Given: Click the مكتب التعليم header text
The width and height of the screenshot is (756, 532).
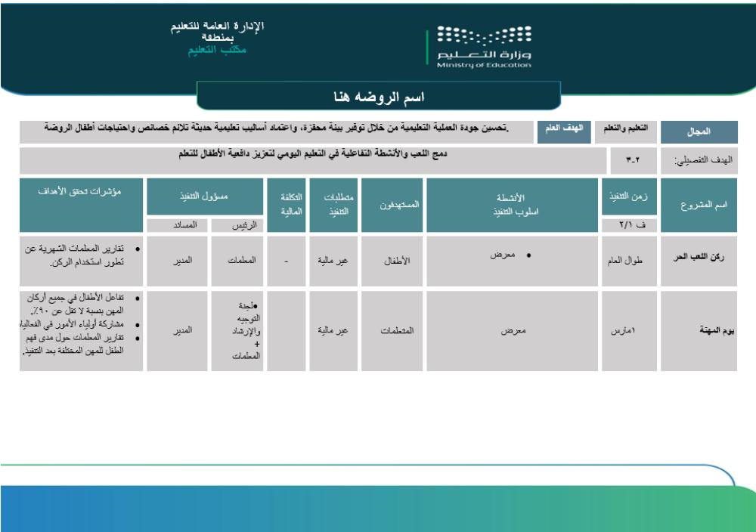Looking at the screenshot, I should [x=217, y=50].
